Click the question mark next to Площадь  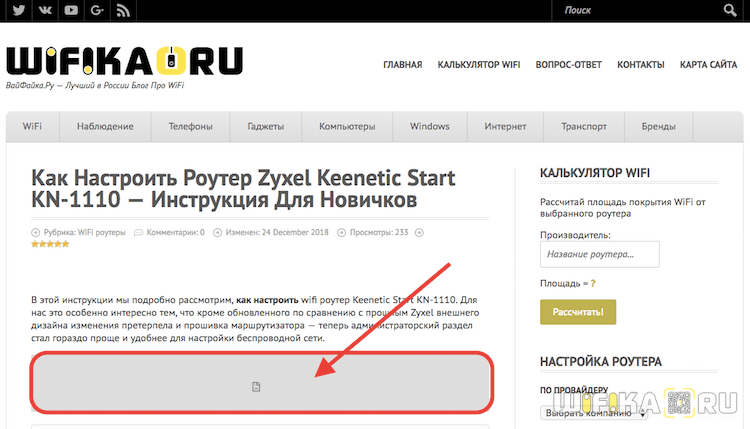pyautogui.click(x=593, y=284)
